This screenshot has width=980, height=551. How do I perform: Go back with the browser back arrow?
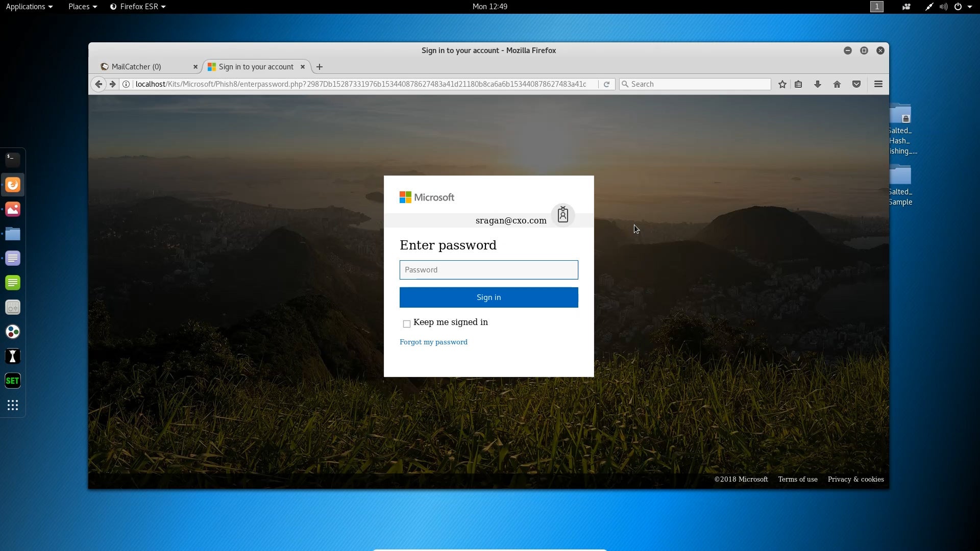99,84
